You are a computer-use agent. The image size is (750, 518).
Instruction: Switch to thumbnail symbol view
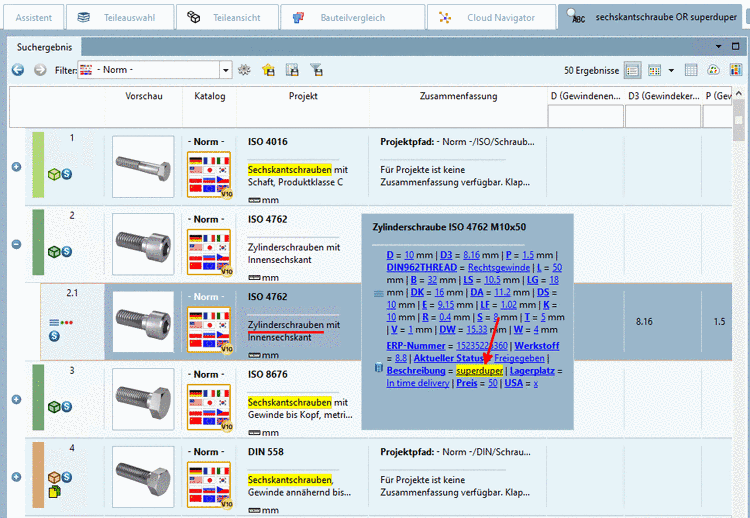pos(654,70)
